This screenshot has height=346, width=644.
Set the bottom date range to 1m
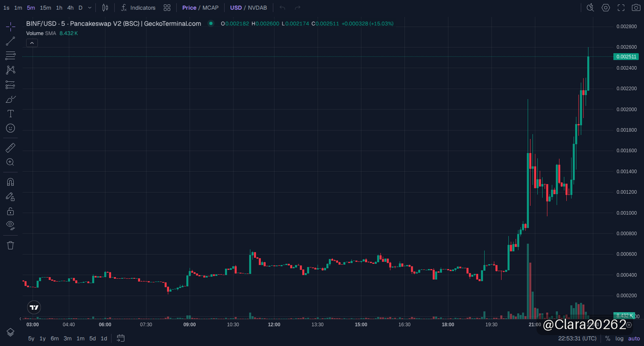pos(80,338)
